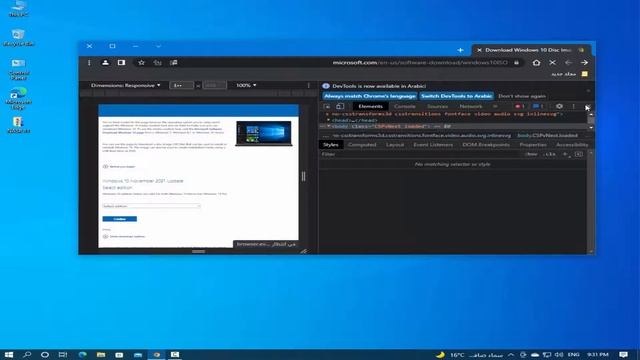Open a new tab with the plus icon
Image resolution: width=640 pixels, height=360 pixels.
click(x=460, y=50)
